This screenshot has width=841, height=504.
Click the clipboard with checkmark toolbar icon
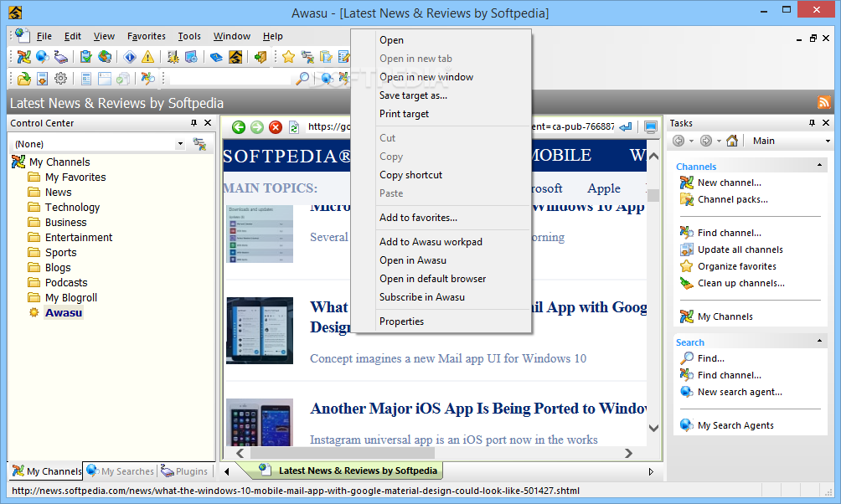pos(85,57)
